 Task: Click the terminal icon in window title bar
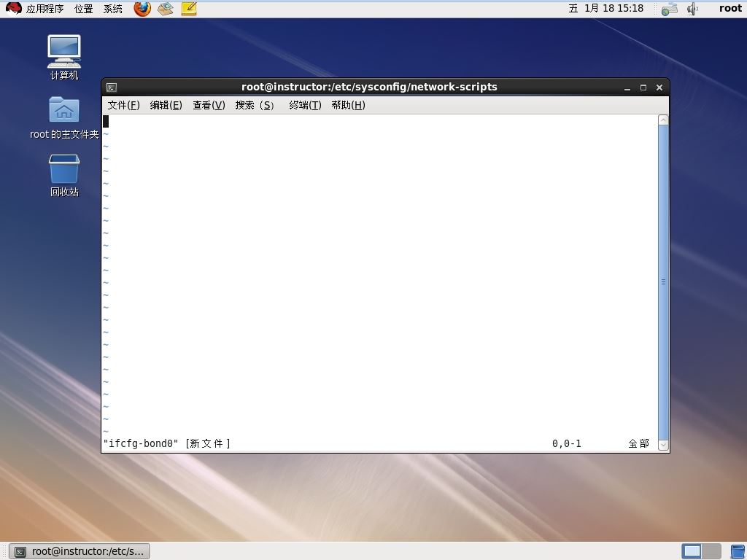pyautogui.click(x=112, y=87)
